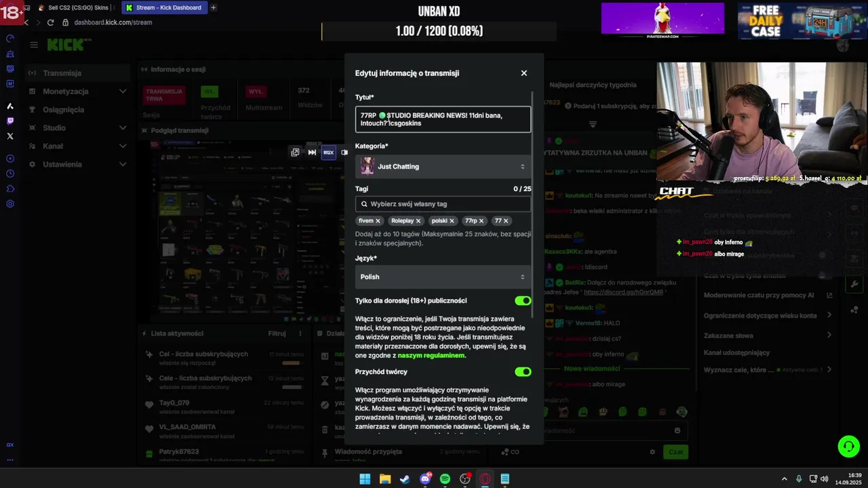Edit the Tytuł stream title field
Viewport: 868px width, 488px height.
click(443, 119)
